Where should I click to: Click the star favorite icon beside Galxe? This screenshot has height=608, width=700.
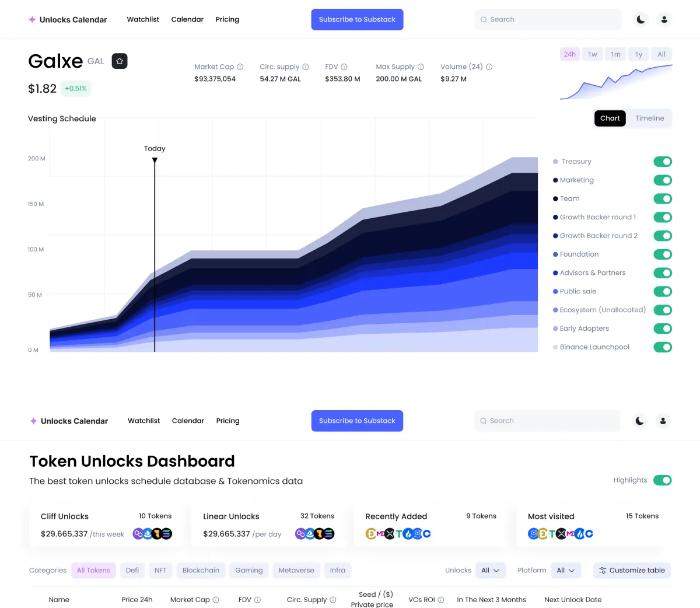(x=120, y=61)
